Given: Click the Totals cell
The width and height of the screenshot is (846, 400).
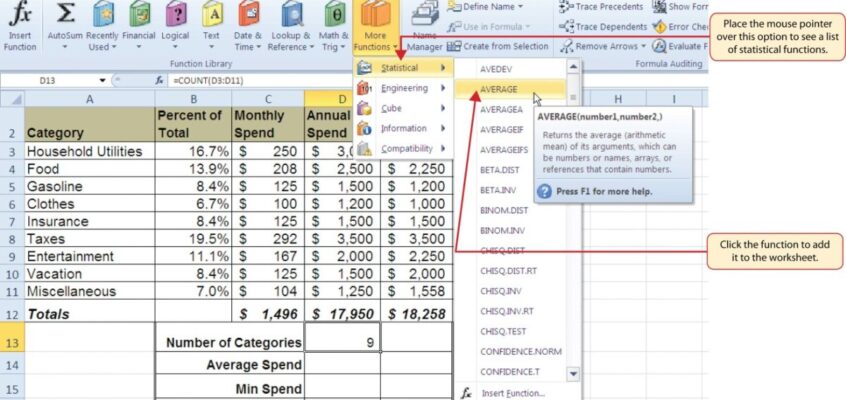Looking at the screenshot, I should 90,313.
